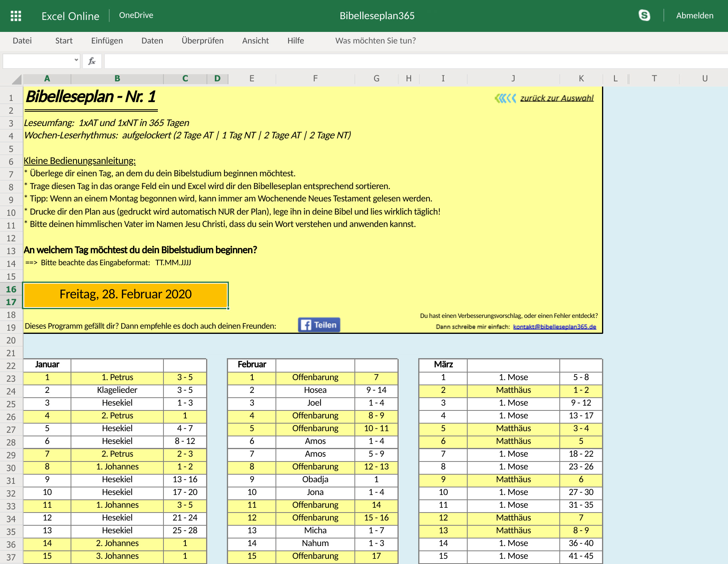Screen dimensions: 728x564
Task: Click the fx insert function icon
Action: tap(92, 61)
